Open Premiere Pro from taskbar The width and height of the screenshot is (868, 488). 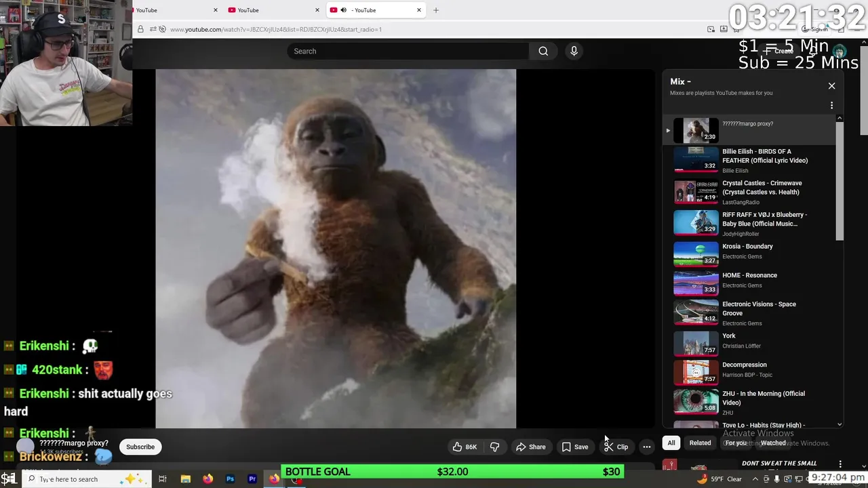point(252,479)
